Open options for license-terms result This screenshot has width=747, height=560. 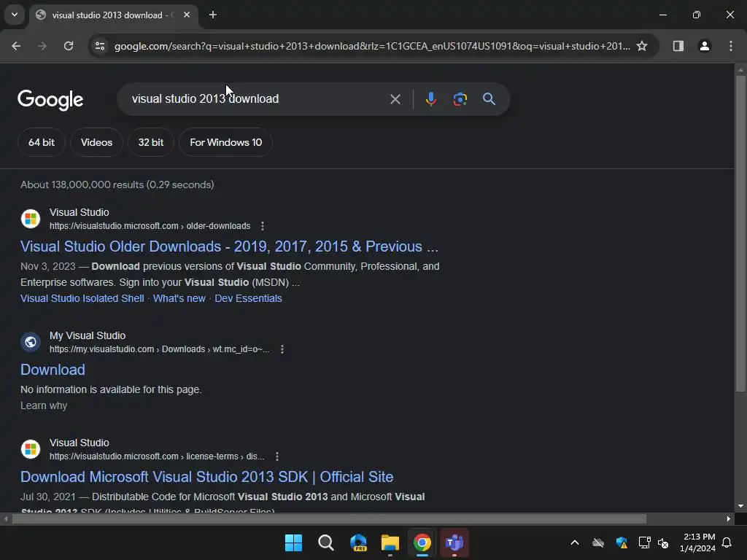[277, 456]
